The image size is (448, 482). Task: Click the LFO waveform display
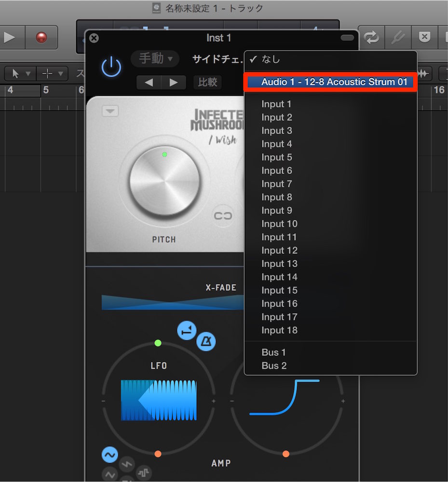click(159, 400)
